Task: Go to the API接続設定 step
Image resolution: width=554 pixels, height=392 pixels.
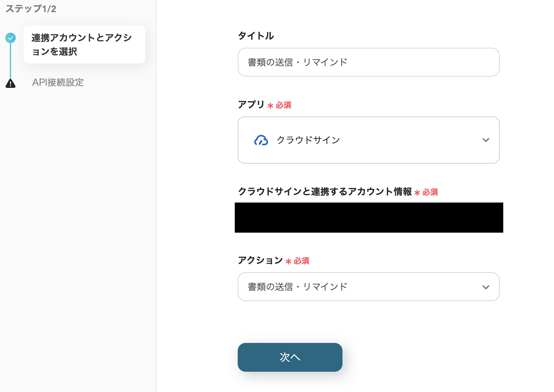Action: point(58,83)
